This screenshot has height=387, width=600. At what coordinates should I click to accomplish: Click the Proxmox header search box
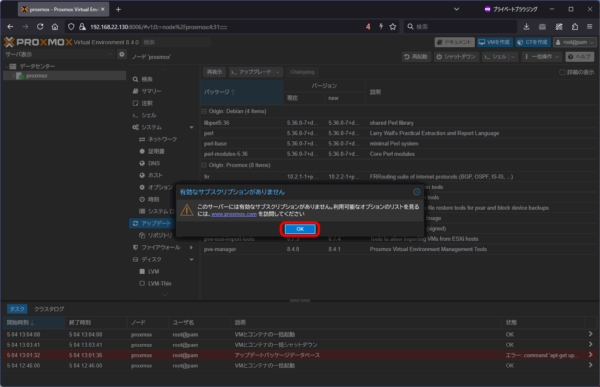pos(176,42)
